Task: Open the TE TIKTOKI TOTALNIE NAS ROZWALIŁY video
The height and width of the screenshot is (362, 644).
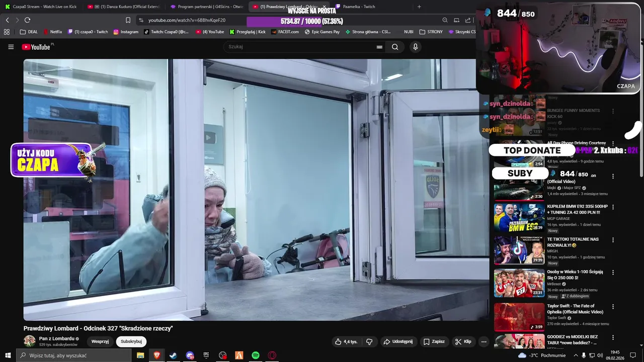Action: tap(519, 250)
